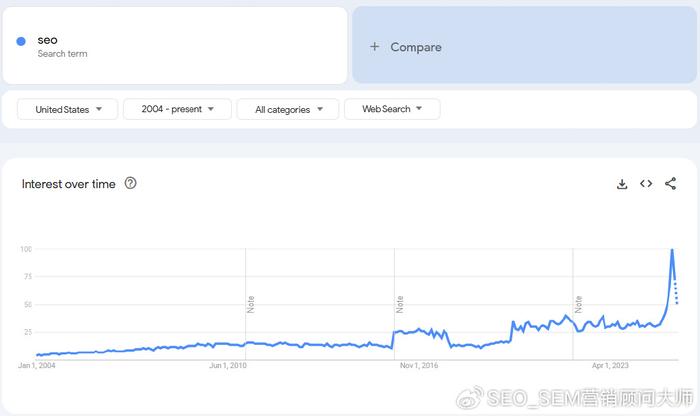Click the Interest over time heading
700x416 pixels.
69,184
